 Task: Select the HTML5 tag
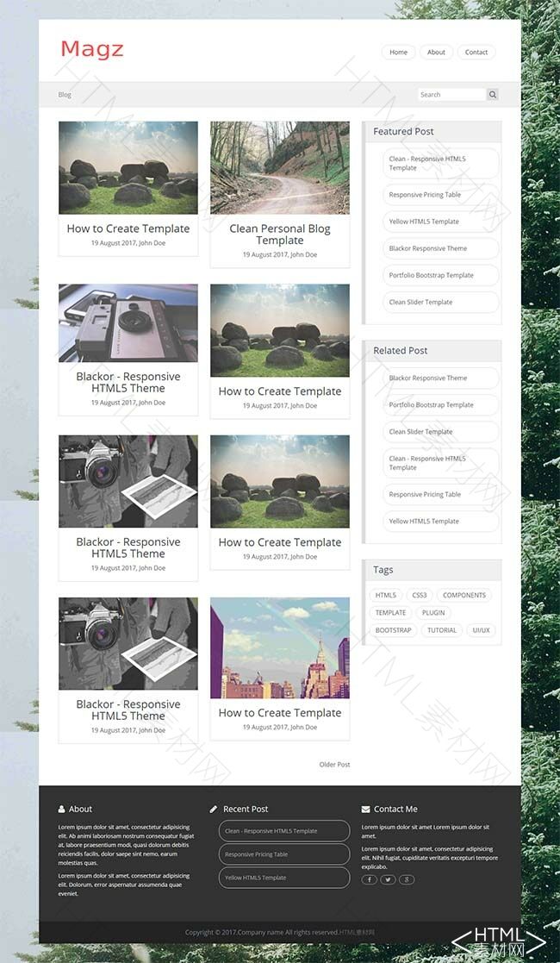coord(386,595)
